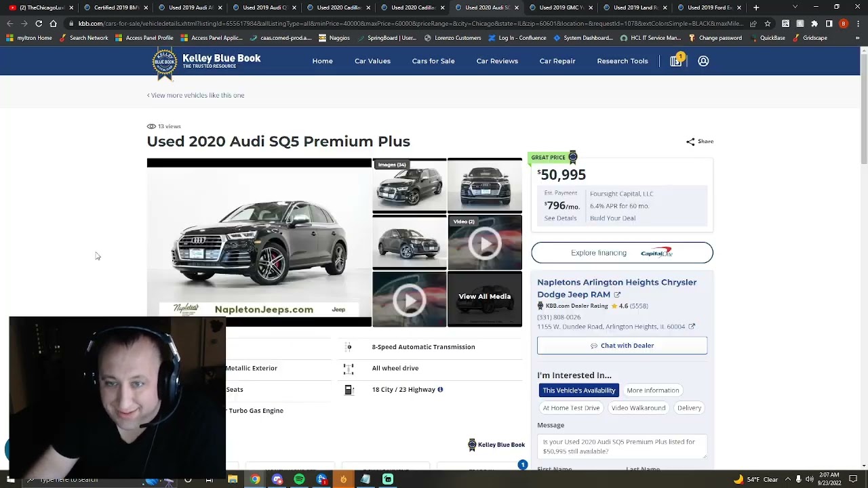Select the Delivery interest option

click(689, 408)
